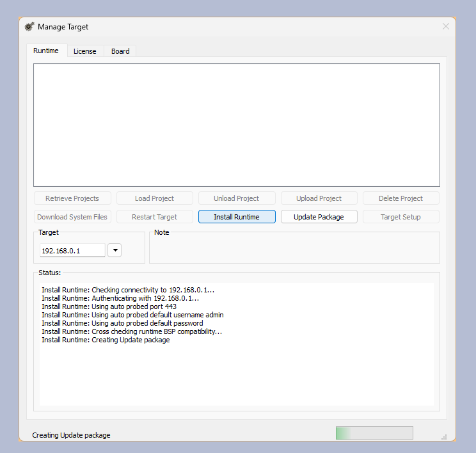Image resolution: width=476 pixels, height=453 pixels.
Task: Click the installation progress bar
Action: [x=374, y=433]
